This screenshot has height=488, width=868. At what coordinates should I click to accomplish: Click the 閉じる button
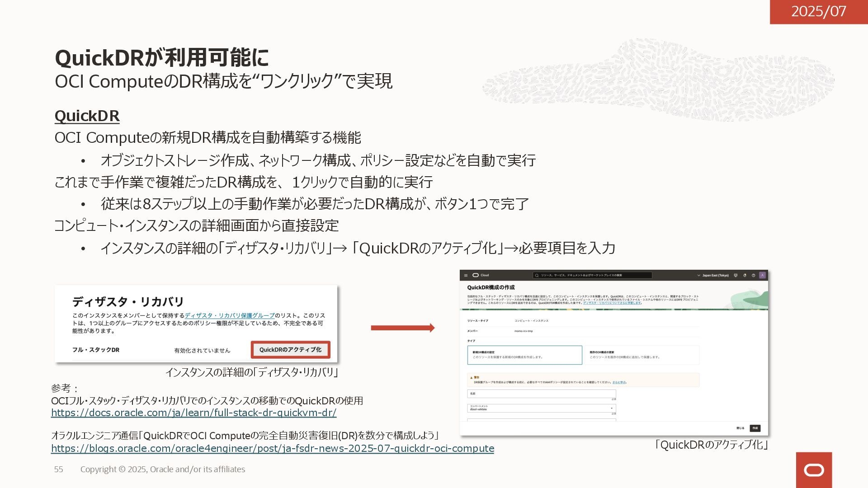click(x=740, y=428)
